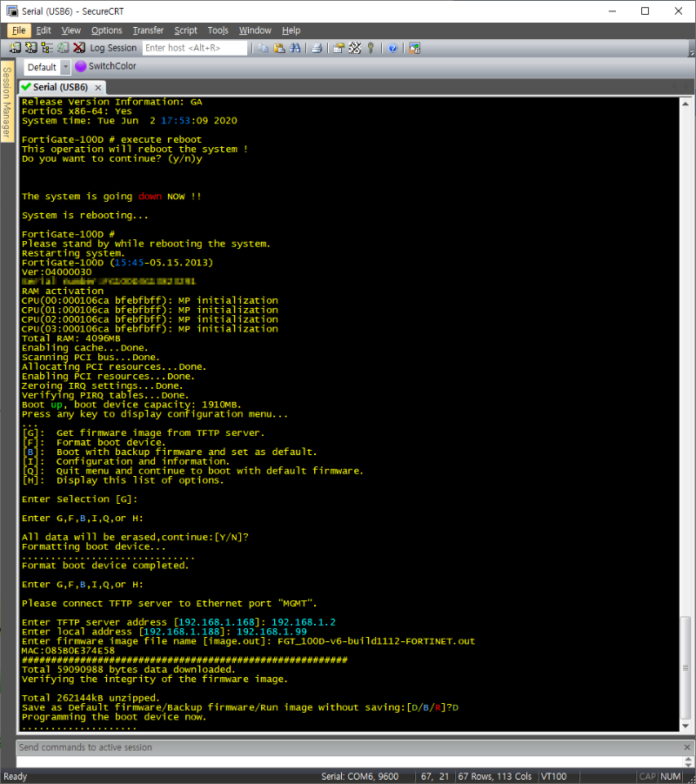Select the Serial (USB6) session tab

(x=61, y=87)
